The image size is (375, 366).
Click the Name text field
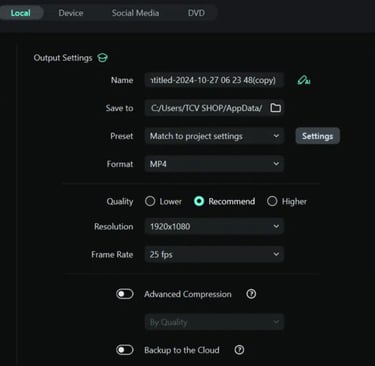coord(214,80)
